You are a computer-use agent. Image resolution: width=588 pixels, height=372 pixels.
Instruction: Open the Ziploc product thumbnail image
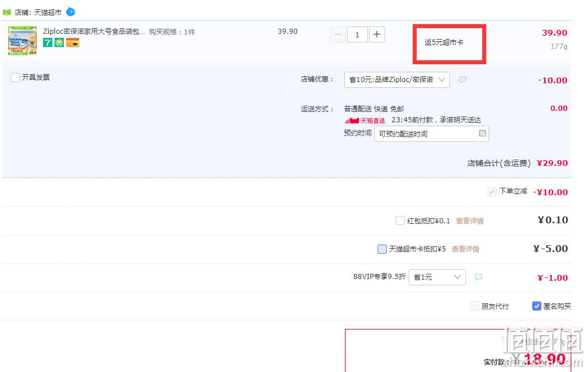click(22, 40)
